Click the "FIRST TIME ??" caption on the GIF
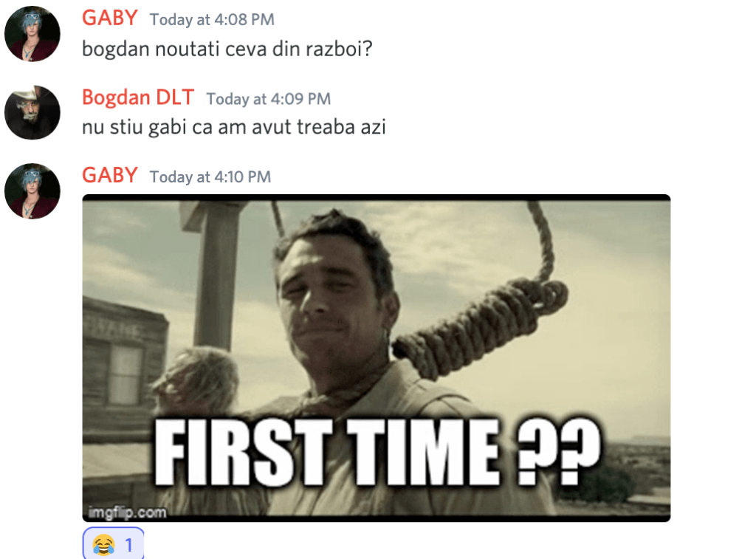This screenshot has width=756, height=559. click(377, 452)
